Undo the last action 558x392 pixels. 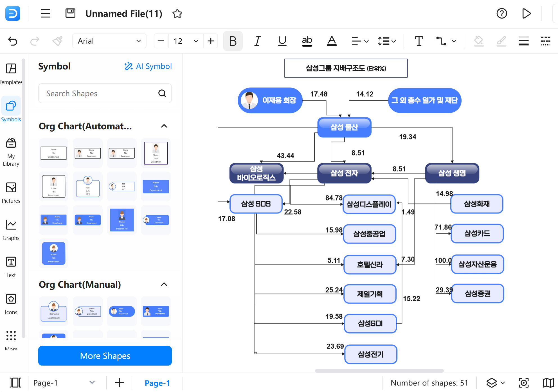coord(13,41)
